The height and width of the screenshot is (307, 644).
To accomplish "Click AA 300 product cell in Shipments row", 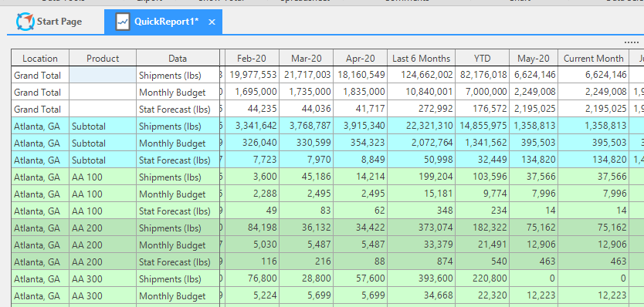I will click(x=103, y=278).
